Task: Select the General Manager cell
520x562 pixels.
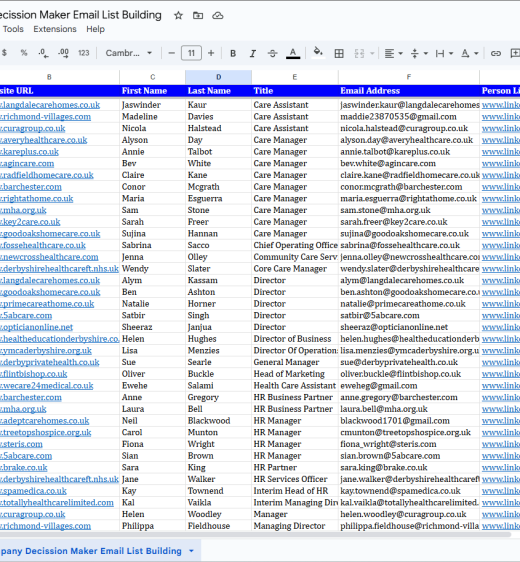Action: pyautogui.click(x=295, y=362)
